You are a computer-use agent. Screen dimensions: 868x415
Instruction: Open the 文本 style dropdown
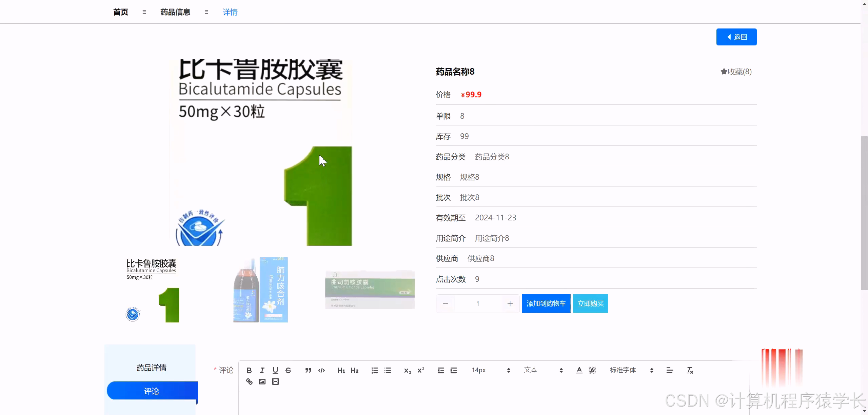[542, 370]
